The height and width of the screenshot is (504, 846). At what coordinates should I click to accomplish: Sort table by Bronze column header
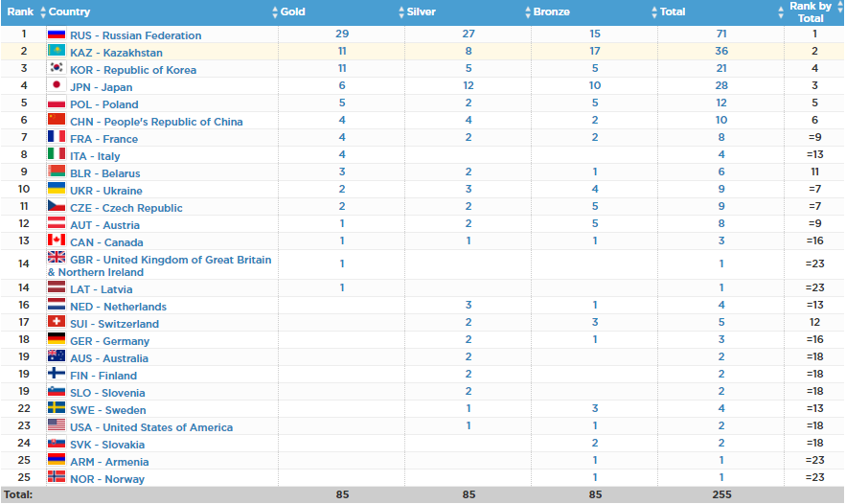[x=551, y=12]
